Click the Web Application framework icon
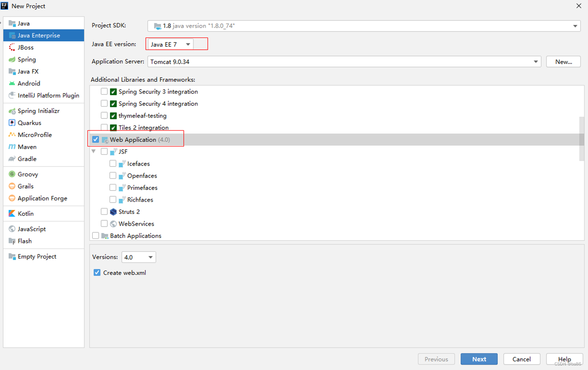The width and height of the screenshot is (588, 370). [105, 140]
